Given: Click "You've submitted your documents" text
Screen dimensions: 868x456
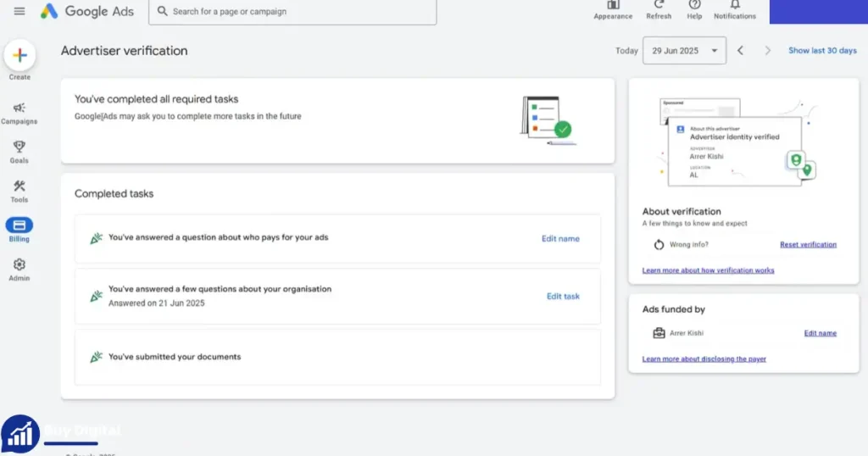Looking at the screenshot, I should 175,356.
